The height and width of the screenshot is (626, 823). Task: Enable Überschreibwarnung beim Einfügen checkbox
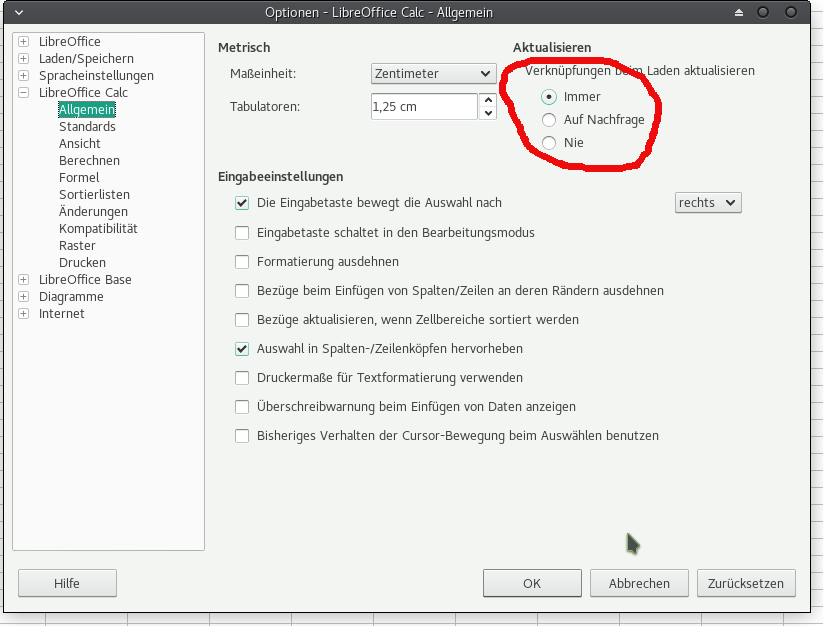pyautogui.click(x=242, y=407)
